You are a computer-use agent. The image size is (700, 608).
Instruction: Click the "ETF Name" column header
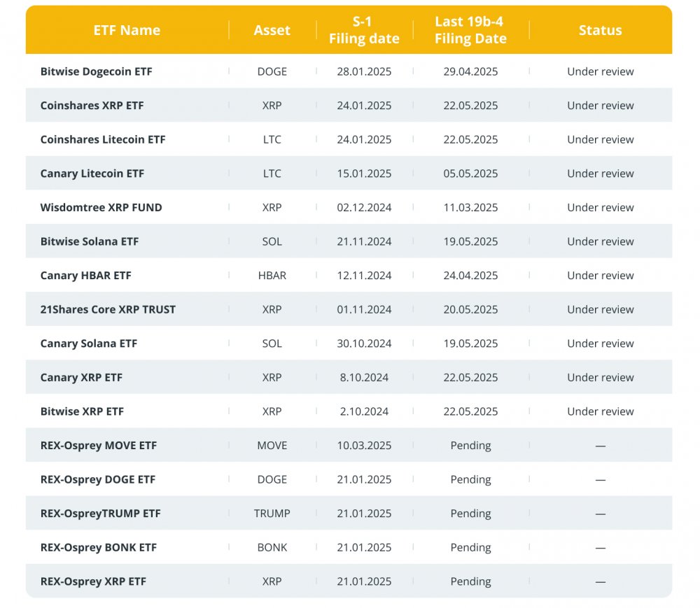click(x=127, y=30)
